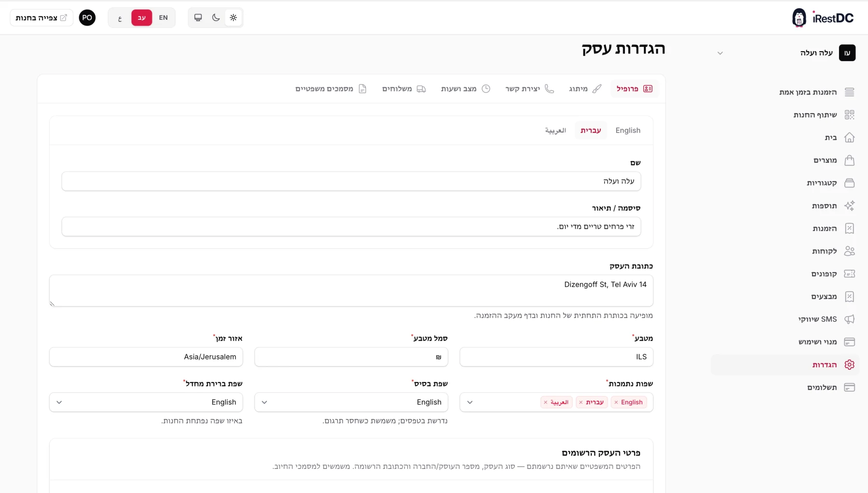868x493 pixels.
Task: Click the הזמנות בזמן אמת sidebar label
Action: tap(808, 92)
